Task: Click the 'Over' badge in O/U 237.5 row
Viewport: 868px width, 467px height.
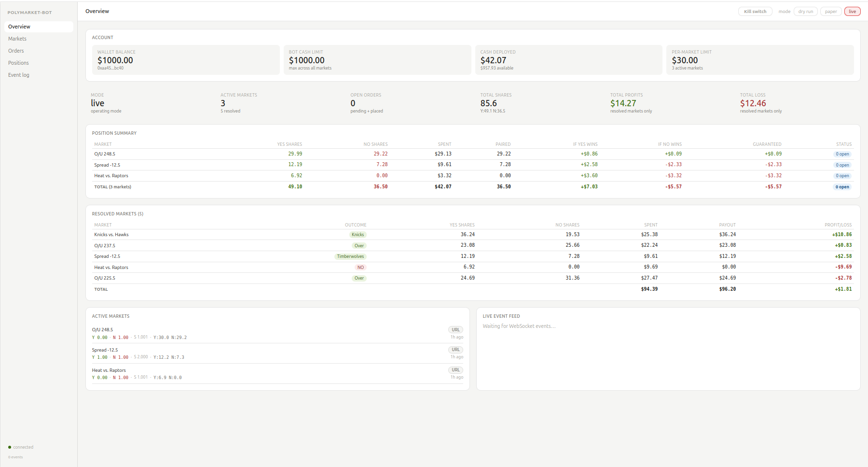Action: point(359,246)
